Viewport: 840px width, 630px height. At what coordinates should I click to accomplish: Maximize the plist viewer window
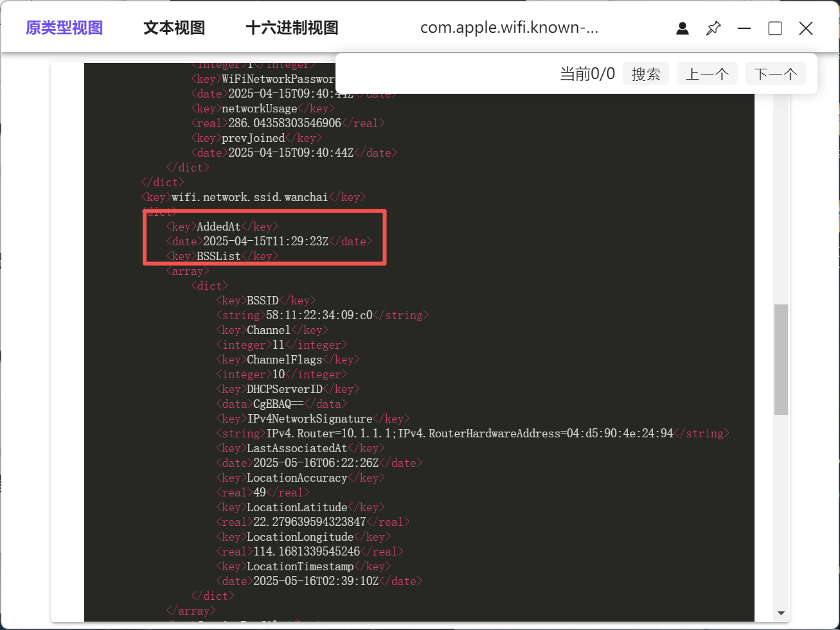pos(775,28)
